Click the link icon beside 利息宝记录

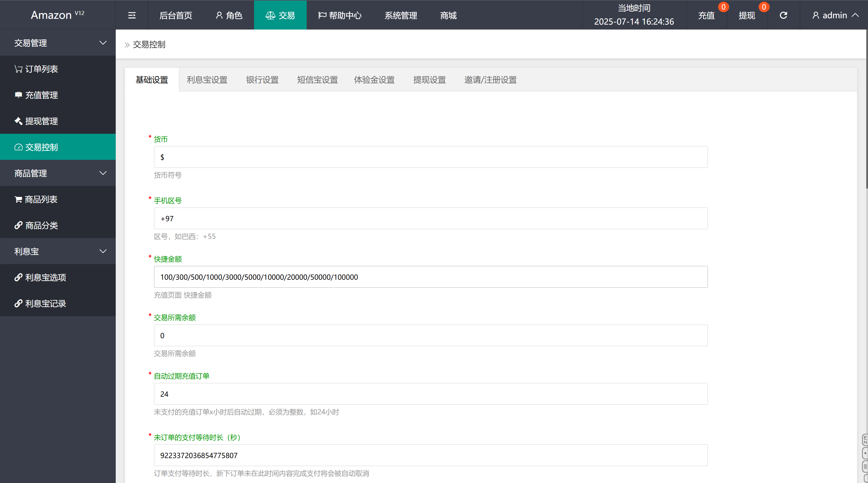click(18, 303)
